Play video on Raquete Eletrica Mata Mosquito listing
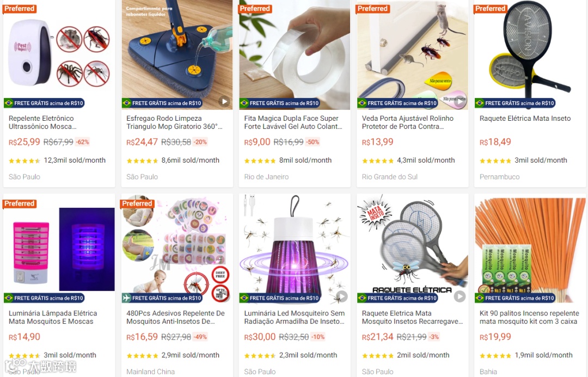This screenshot has width=588, height=377. (x=460, y=296)
